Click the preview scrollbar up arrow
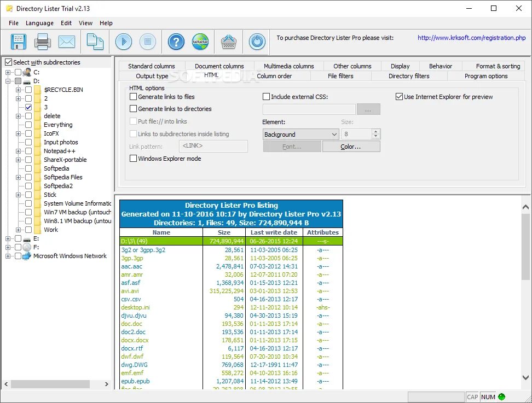 [525, 207]
